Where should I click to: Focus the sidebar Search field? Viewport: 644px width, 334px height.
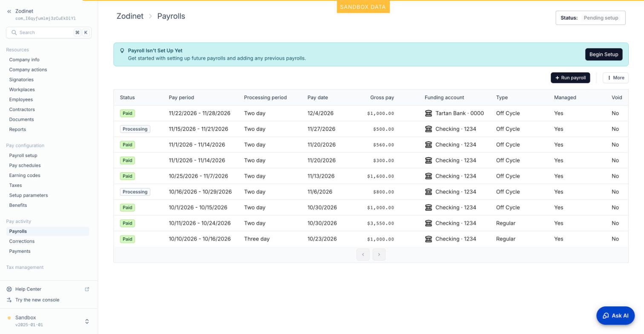click(x=49, y=32)
